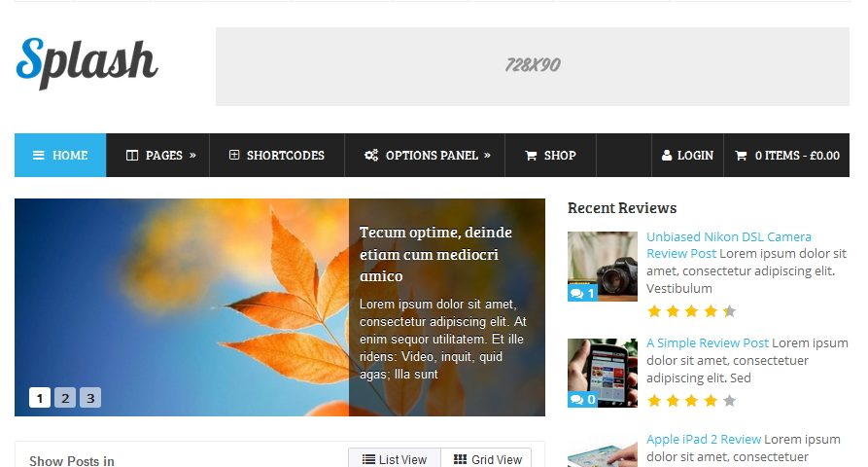Switch to slide 2 of the slider
868x467 pixels.
pyautogui.click(x=65, y=398)
